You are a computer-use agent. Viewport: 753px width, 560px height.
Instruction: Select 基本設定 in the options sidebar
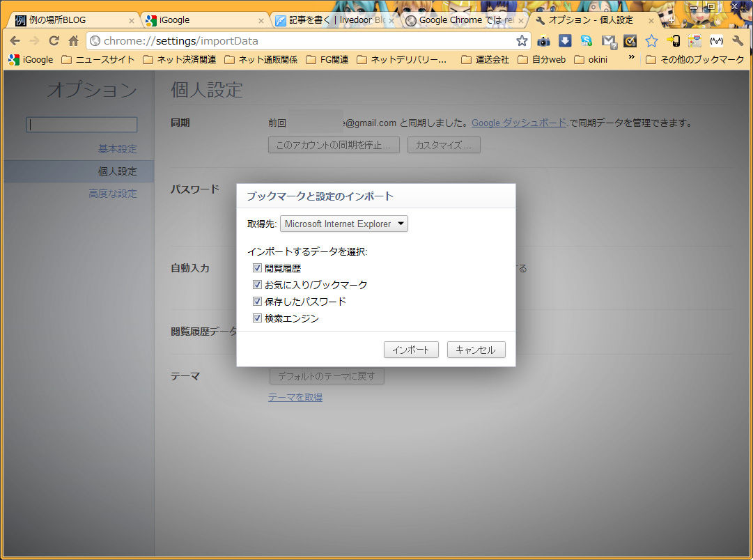pos(118,149)
